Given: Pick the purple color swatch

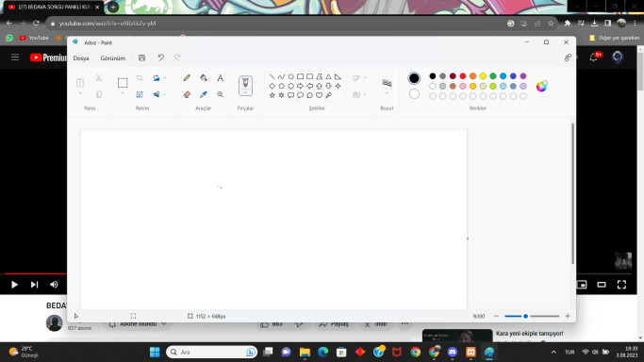Looking at the screenshot, I should click(x=523, y=76).
